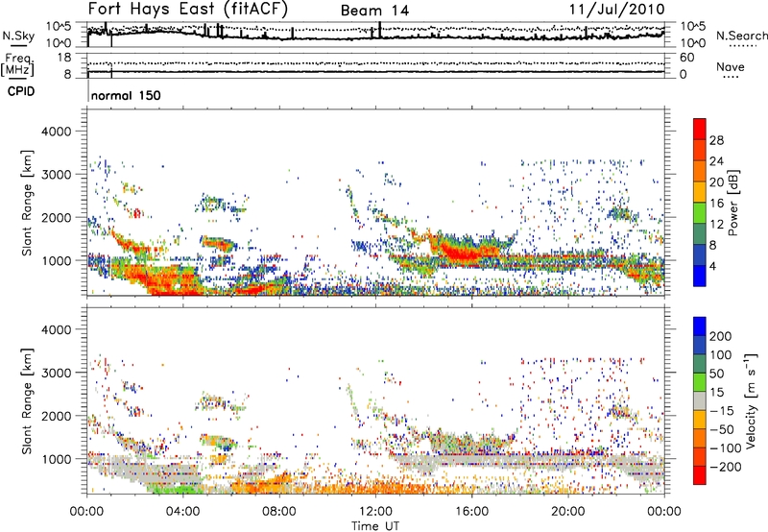Image resolution: width=768 pixels, height=532 pixels.
Task: Click the '16:00' time tick label
Action: [x=471, y=512]
